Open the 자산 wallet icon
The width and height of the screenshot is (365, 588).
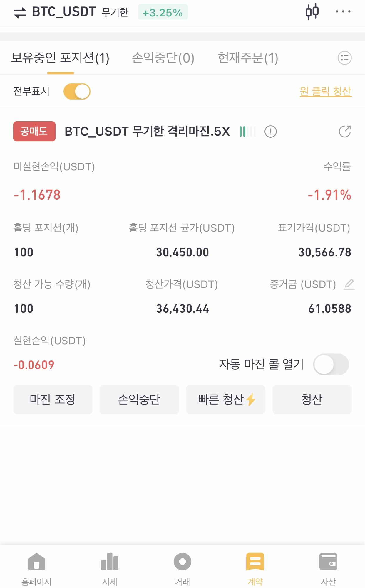[x=328, y=569]
